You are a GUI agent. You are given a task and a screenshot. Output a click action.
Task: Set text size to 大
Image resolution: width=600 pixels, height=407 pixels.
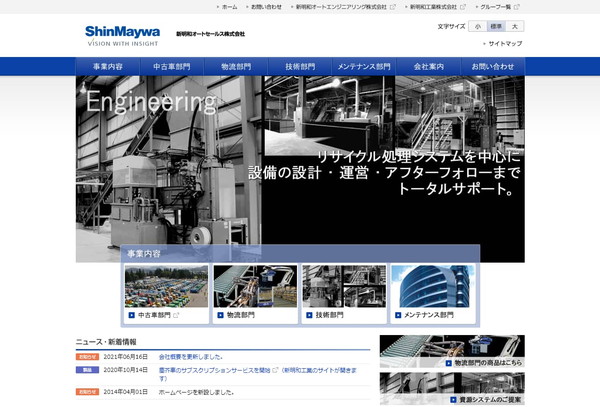point(515,26)
